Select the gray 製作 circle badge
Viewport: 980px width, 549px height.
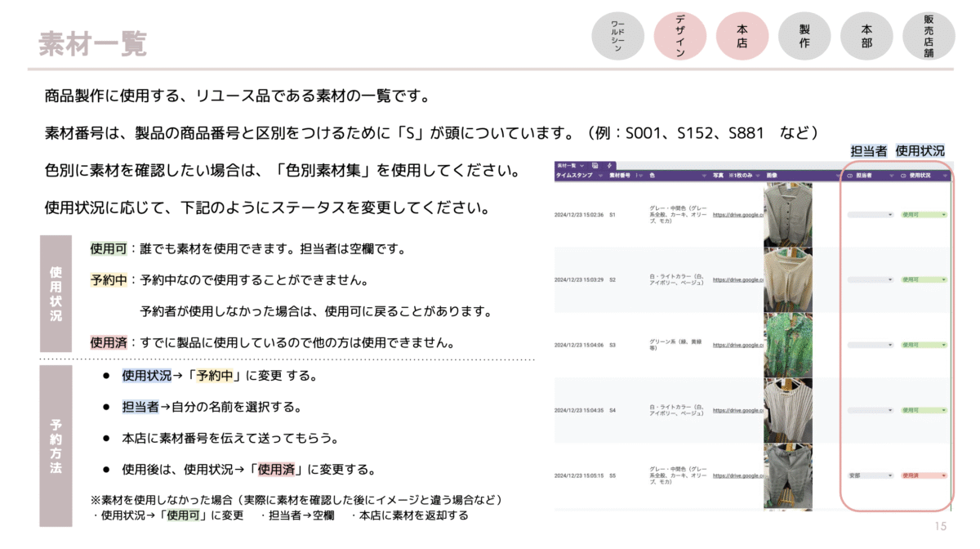point(804,38)
